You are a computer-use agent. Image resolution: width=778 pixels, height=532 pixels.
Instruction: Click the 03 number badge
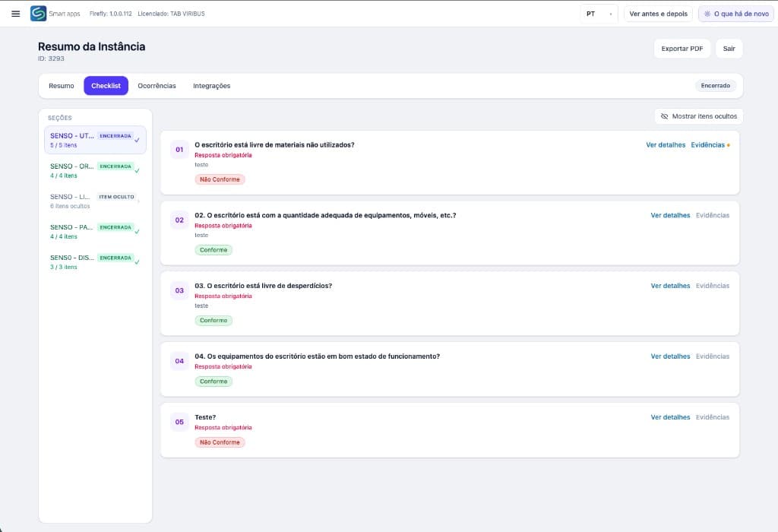(179, 290)
